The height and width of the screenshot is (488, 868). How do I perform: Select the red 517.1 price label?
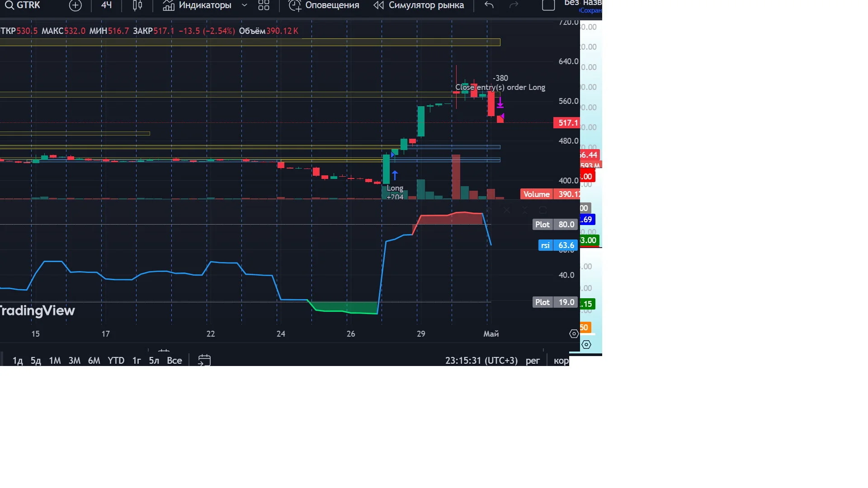click(567, 123)
